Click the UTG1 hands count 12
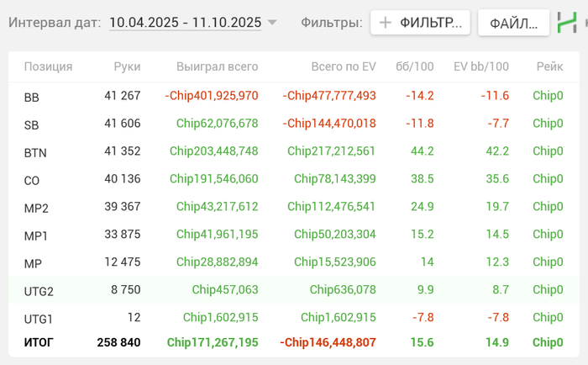The image size is (588, 365). 134,318
